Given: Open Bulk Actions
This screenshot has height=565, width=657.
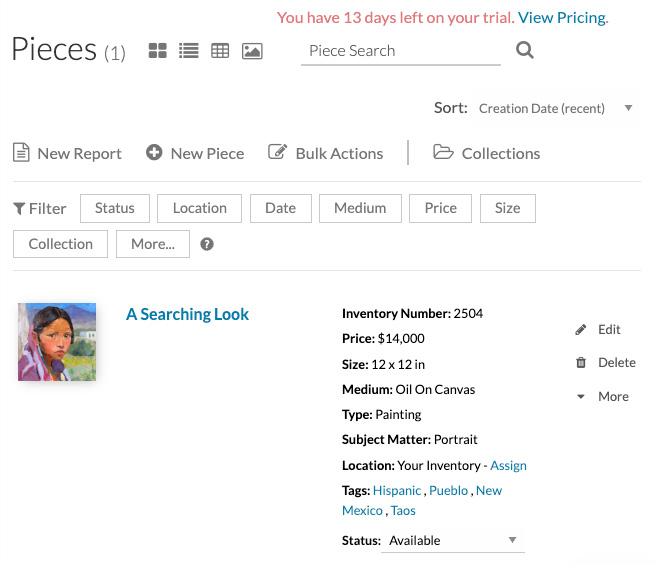Looking at the screenshot, I should coord(326,153).
